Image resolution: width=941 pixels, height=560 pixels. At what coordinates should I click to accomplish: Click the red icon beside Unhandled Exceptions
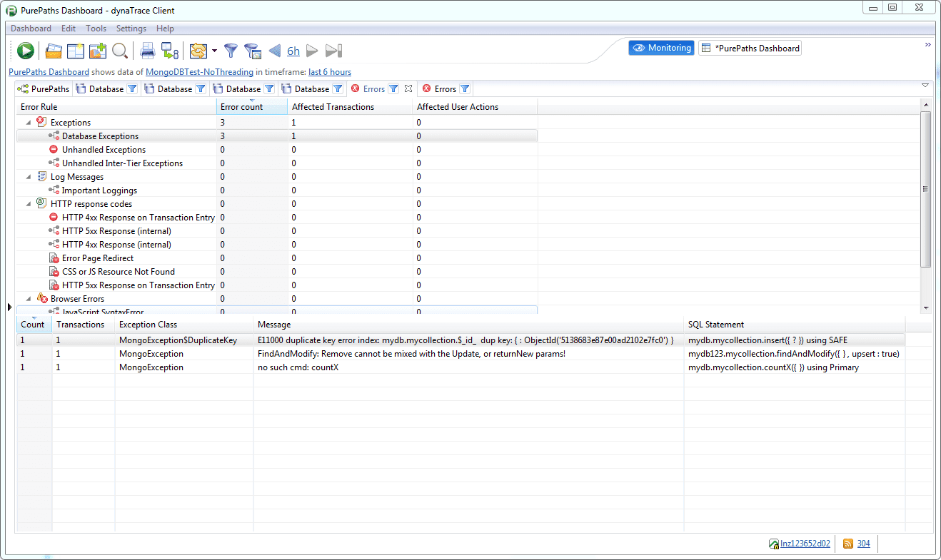pos(54,150)
